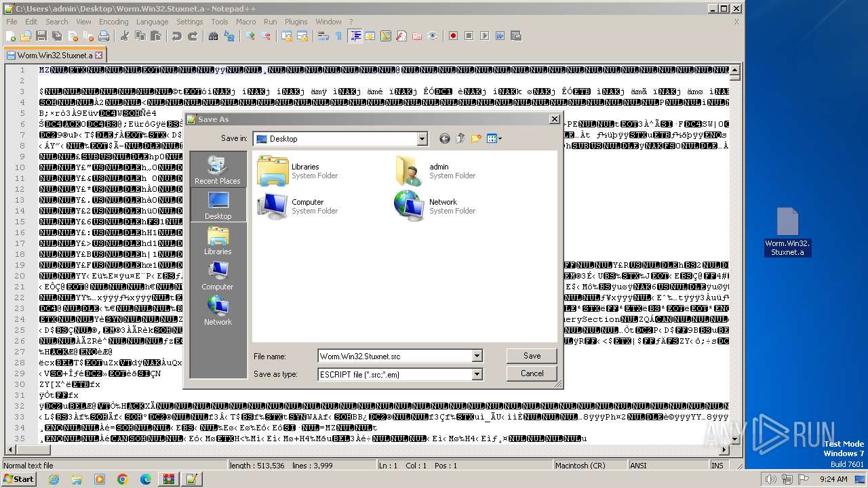Go back to last folder visited icon
The height and width of the screenshot is (488, 868).
point(445,138)
